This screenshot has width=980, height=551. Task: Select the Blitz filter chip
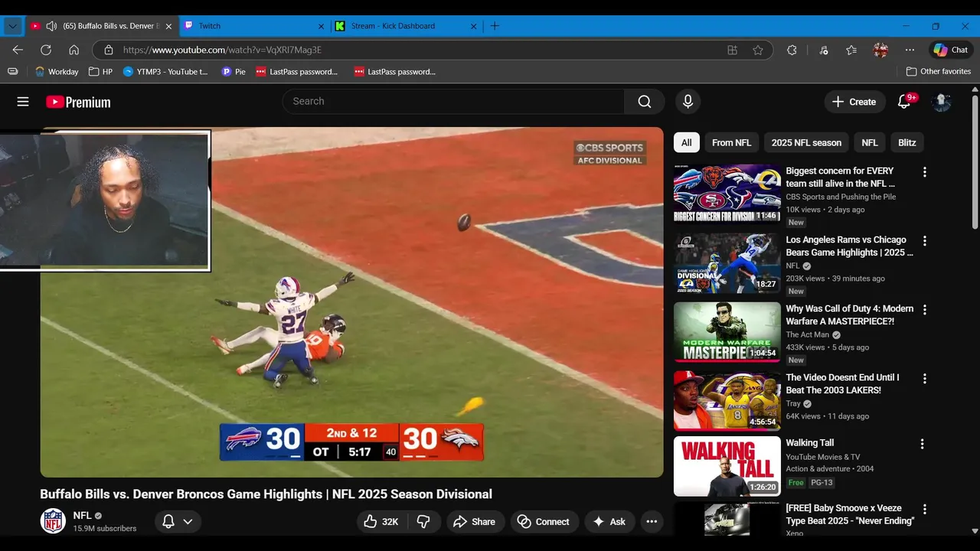click(907, 142)
